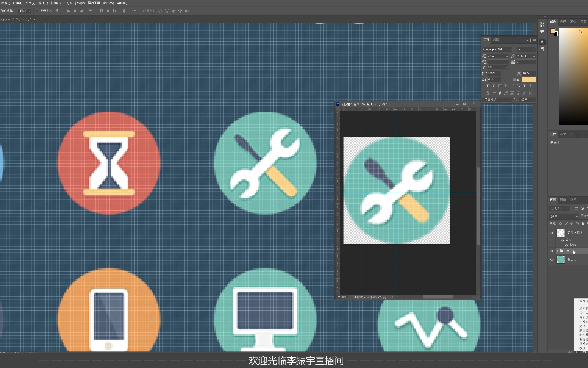Screen dimensions: 588x368
Task: Open the 自动选择 图层 dropdown
Action: click(24, 11)
